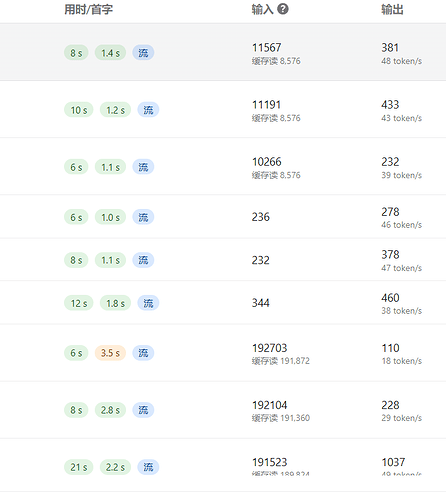Click the 流 badge in the 11191 row
The width and height of the screenshot is (446, 500).
[x=148, y=110]
